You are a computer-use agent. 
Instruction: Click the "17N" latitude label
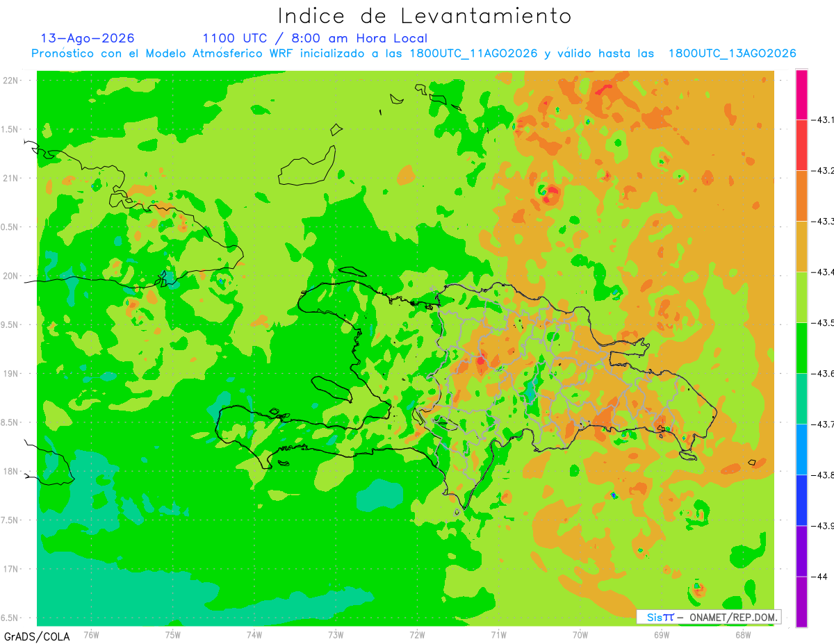(x=11, y=569)
